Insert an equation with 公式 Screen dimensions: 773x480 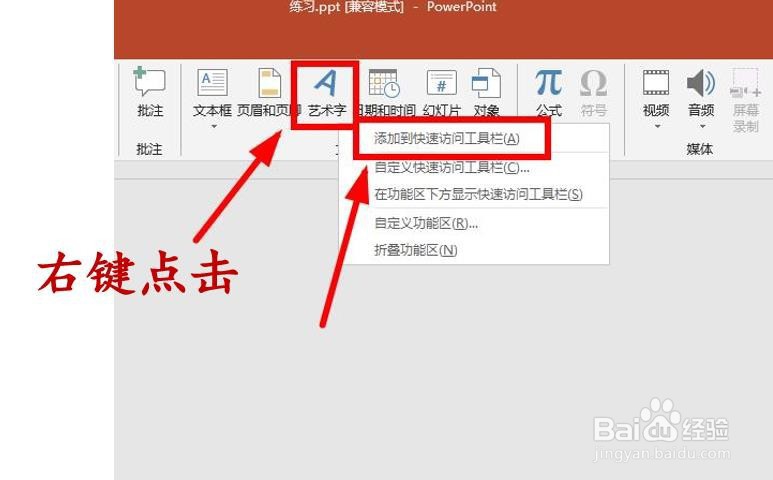tap(549, 92)
